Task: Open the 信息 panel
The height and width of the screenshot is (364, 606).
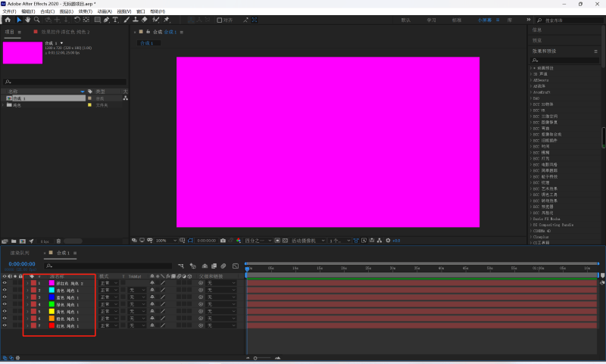Action: (x=537, y=30)
